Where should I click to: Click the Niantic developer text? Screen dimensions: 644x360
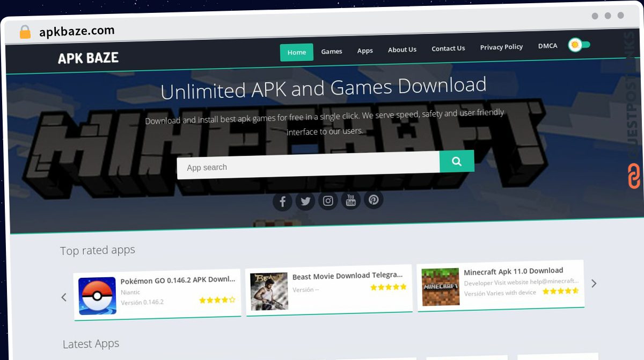[130, 292]
